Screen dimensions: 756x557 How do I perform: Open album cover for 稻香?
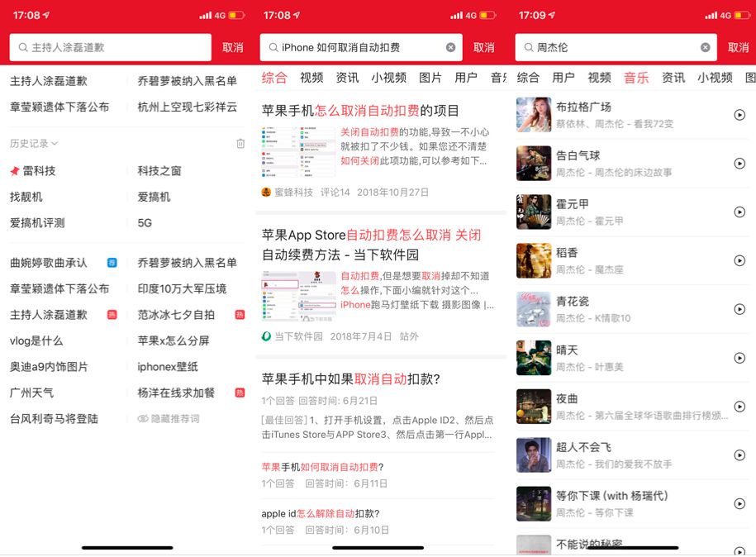(533, 260)
